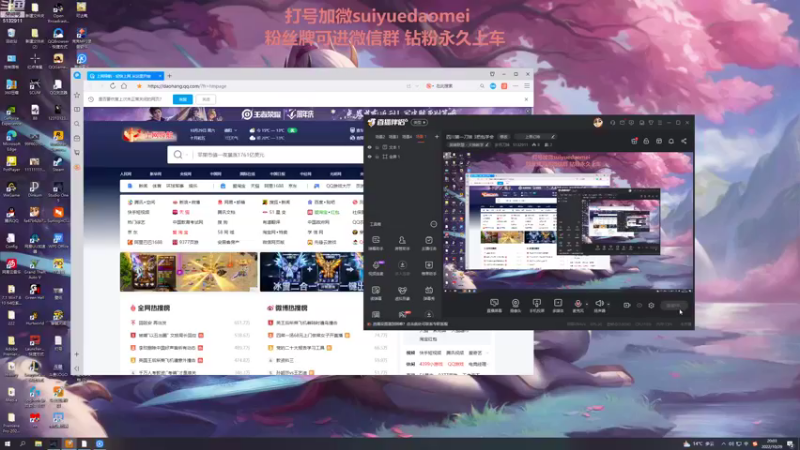
Task: Click the blue restore button in browser prompt
Action: pyautogui.click(x=183, y=99)
